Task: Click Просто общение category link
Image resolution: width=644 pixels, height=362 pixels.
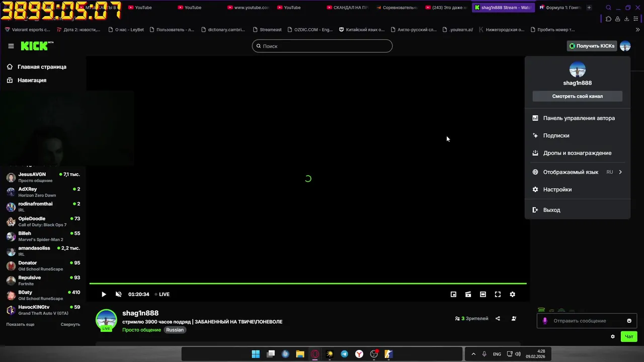Action: coord(141,330)
